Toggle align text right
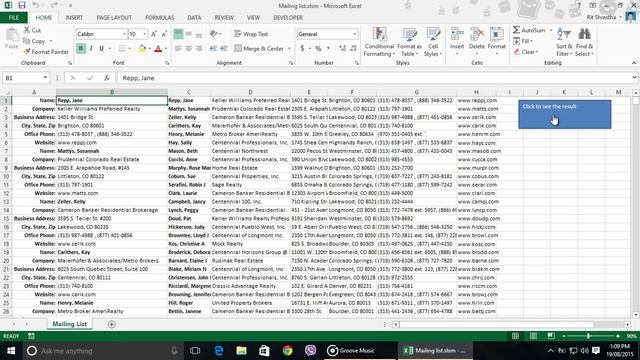The height and width of the screenshot is (360, 640). [199, 49]
